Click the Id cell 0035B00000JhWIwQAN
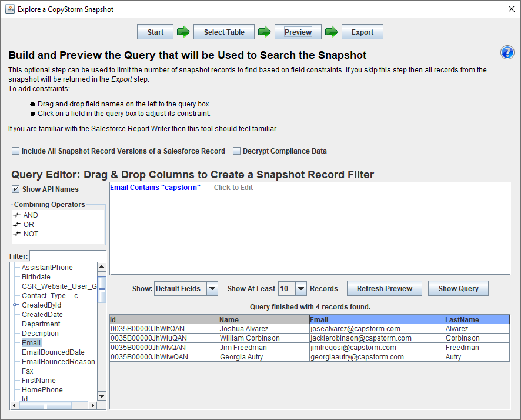This screenshot has width=521, height=420. [164, 357]
